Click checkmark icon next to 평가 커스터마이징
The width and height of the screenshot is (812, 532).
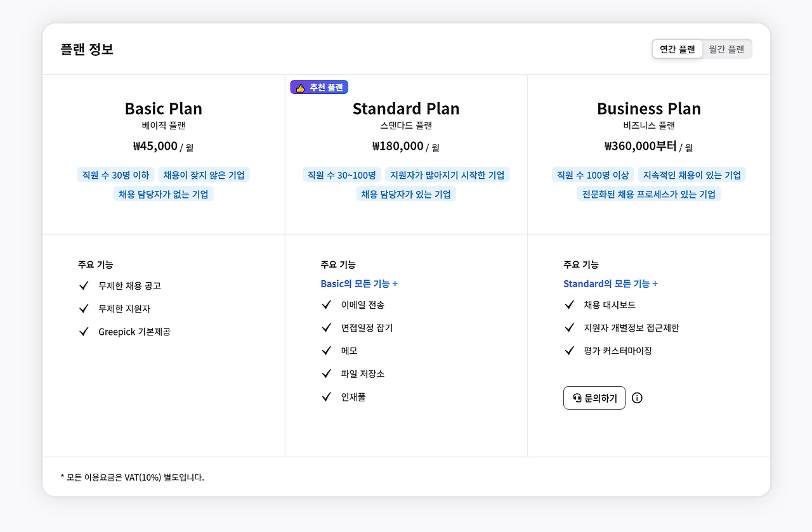click(569, 351)
